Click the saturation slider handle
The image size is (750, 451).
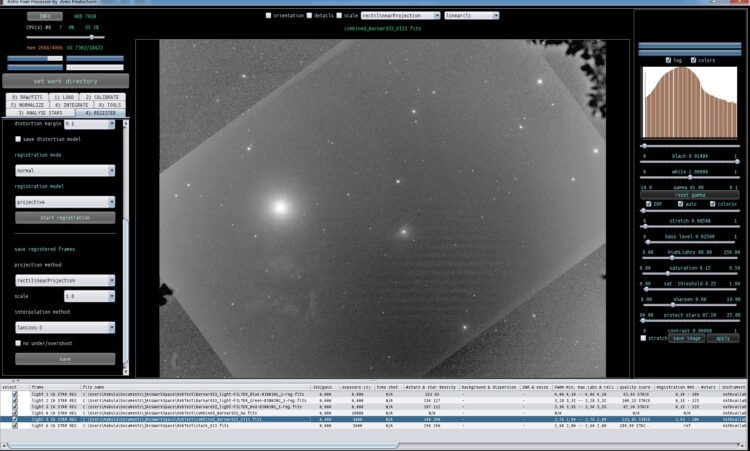(668, 274)
